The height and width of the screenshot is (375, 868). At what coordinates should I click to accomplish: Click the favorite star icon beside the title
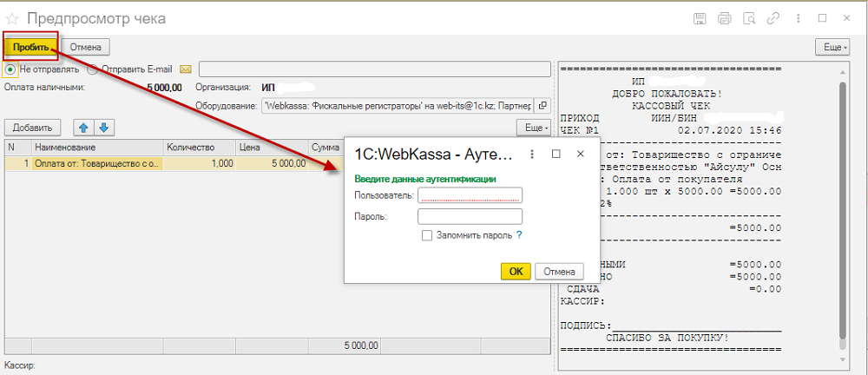click(x=12, y=19)
